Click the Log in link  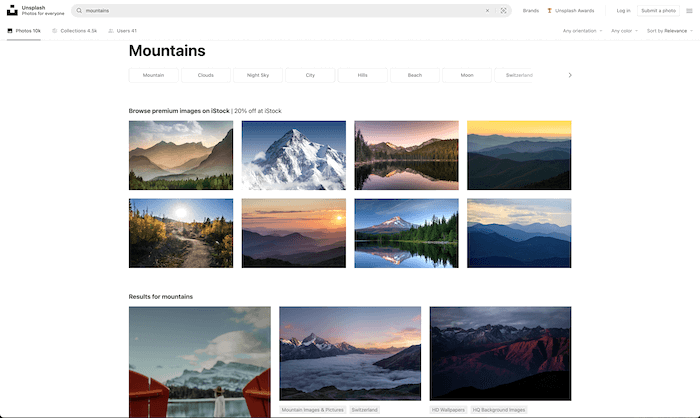623,10
